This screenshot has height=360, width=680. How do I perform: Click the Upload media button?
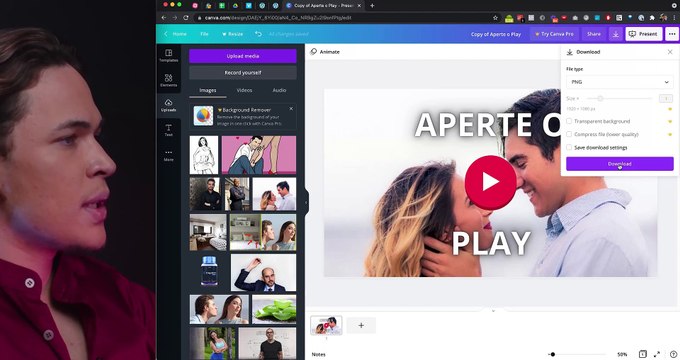tap(243, 56)
